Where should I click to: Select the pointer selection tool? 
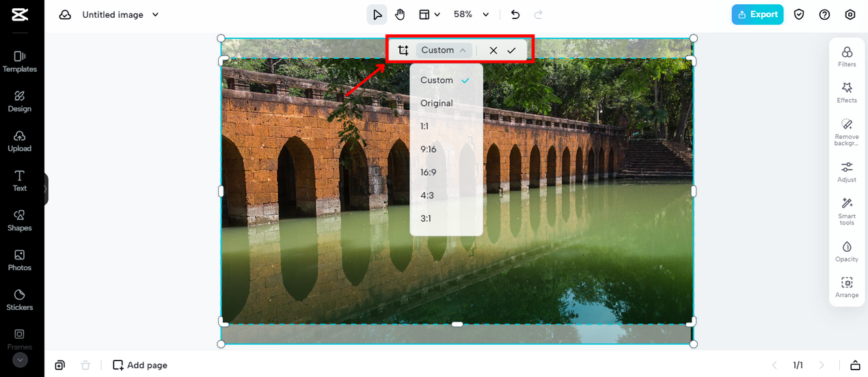377,14
